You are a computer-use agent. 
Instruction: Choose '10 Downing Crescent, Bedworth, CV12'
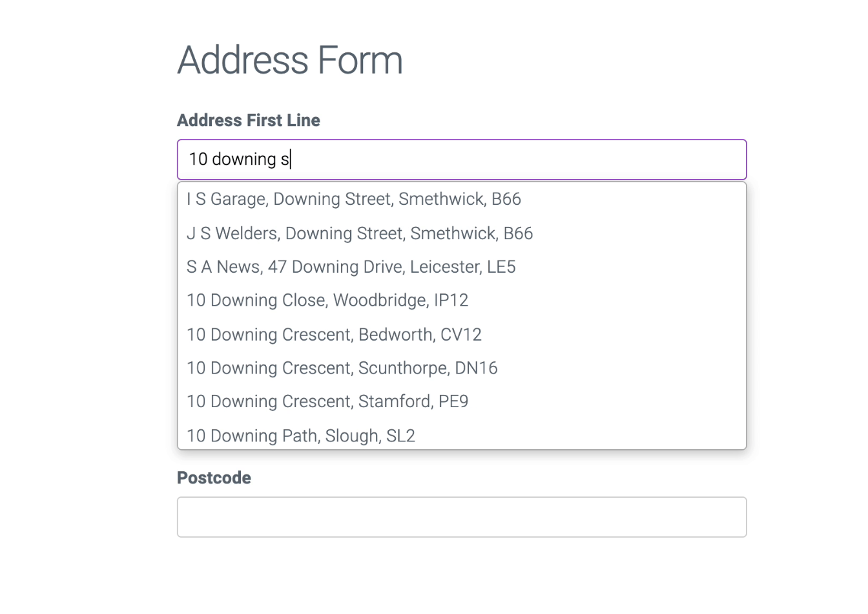coord(334,335)
